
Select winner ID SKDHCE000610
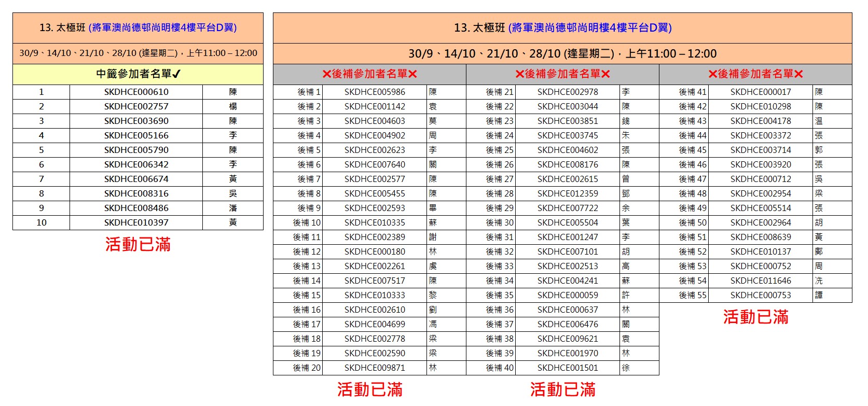coord(136,92)
